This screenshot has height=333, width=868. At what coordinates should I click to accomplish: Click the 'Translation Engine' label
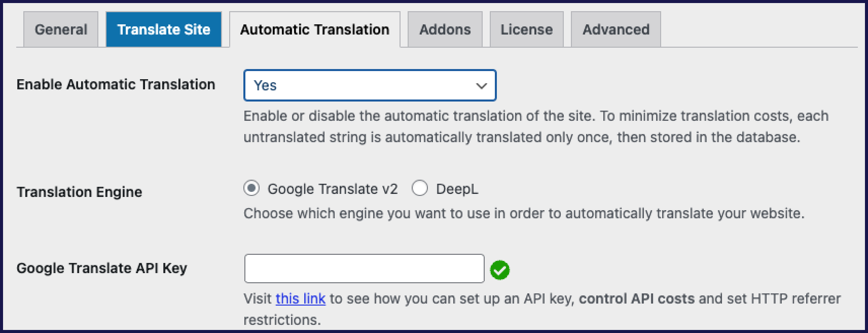coord(80,192)
